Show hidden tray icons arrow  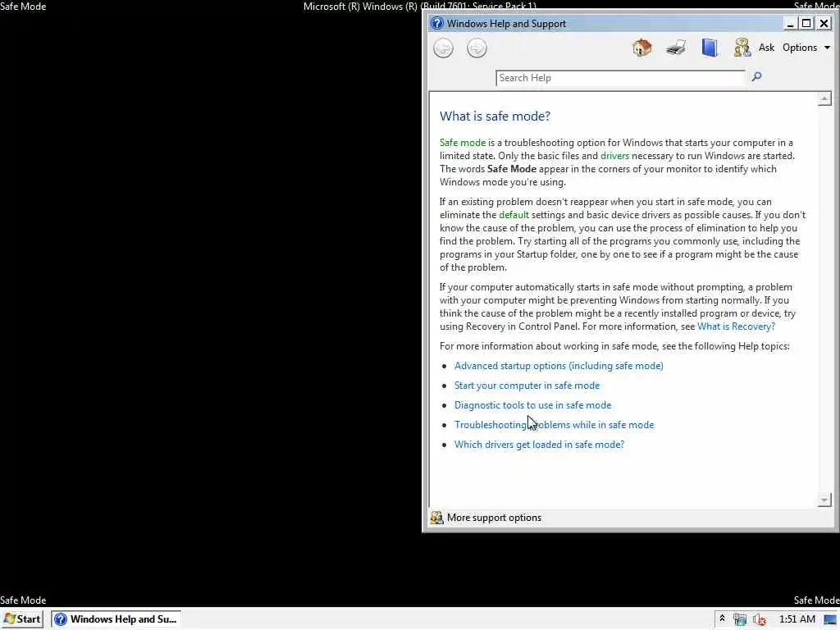coord(722,619)
